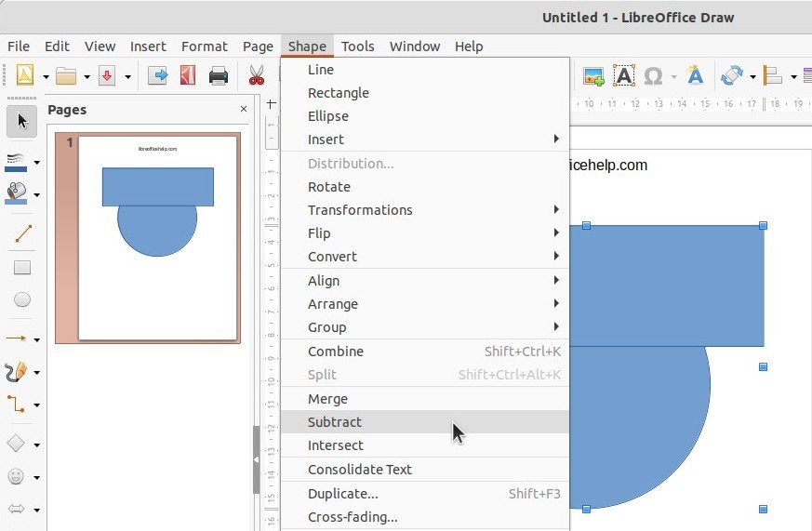Click the Save icon

pyautogui.click(x=107, y=76)
